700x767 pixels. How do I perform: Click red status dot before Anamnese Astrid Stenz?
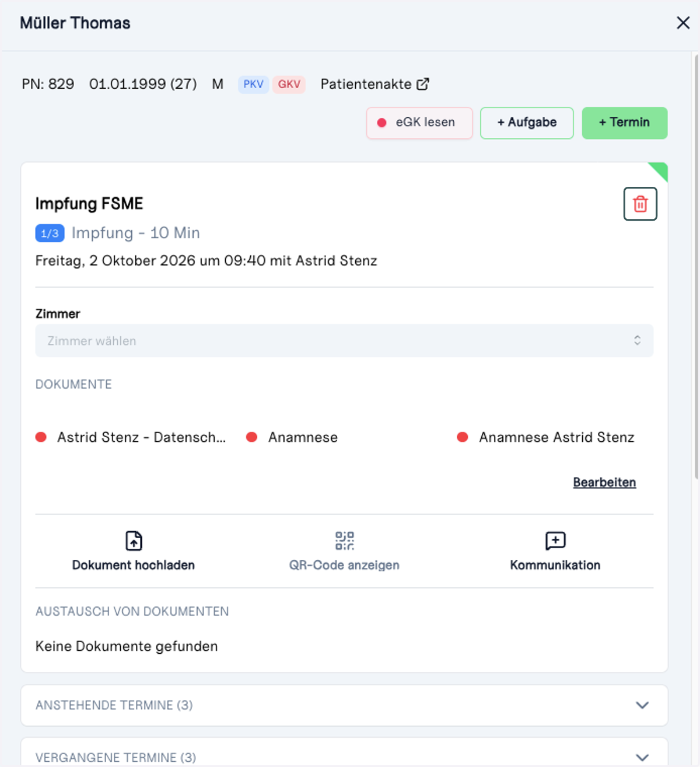coord(463,437)
